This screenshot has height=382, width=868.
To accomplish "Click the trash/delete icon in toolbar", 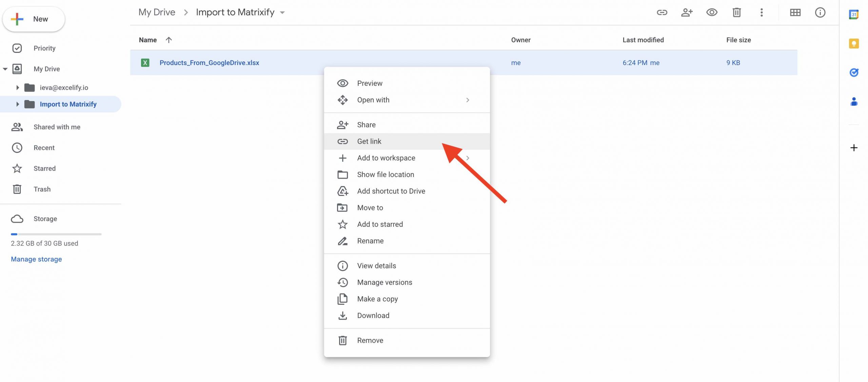I will 736,12.
